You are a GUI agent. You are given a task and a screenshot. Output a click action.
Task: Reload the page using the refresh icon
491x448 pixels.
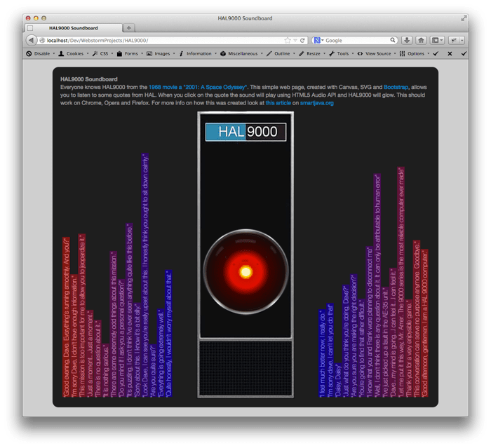(302, 41)
